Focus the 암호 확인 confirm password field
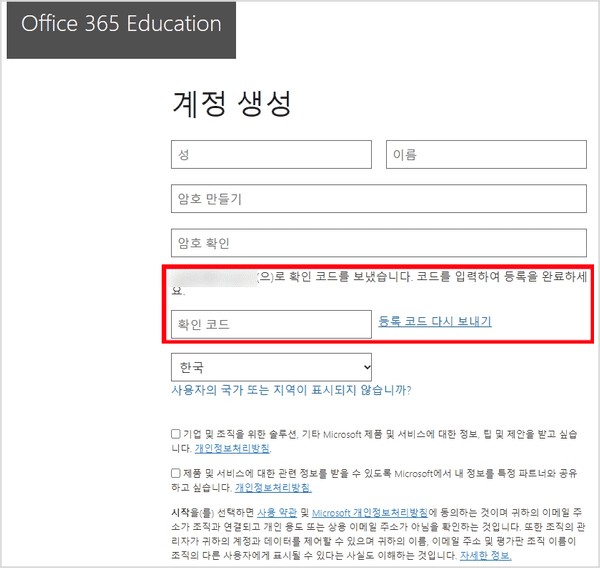 tap(379, 243)
